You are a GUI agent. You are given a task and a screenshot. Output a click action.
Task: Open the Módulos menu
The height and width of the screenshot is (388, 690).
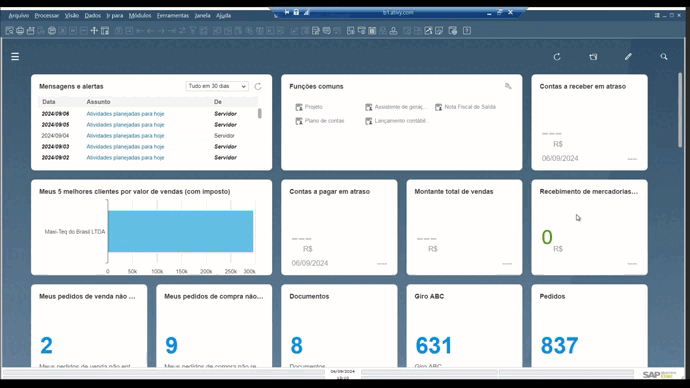click(x=140, y=15)
